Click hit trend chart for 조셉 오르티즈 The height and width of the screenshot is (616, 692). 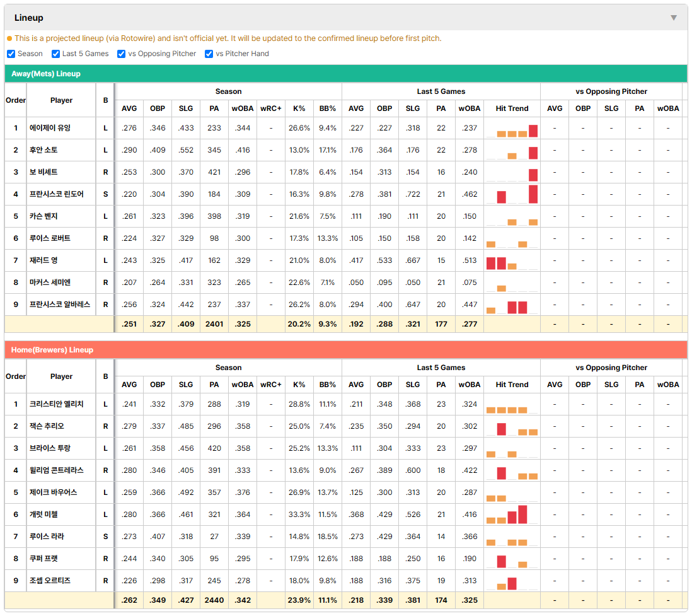tap(512, 581)
